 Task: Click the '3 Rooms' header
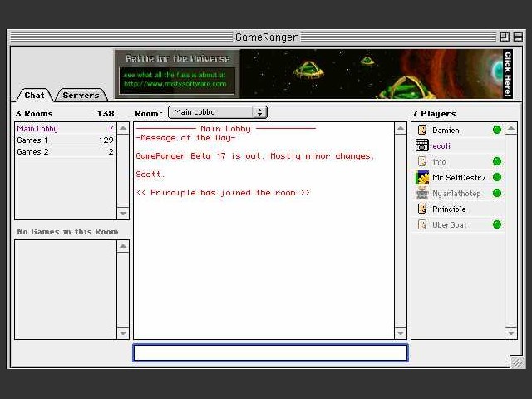(x=34, y=114)
